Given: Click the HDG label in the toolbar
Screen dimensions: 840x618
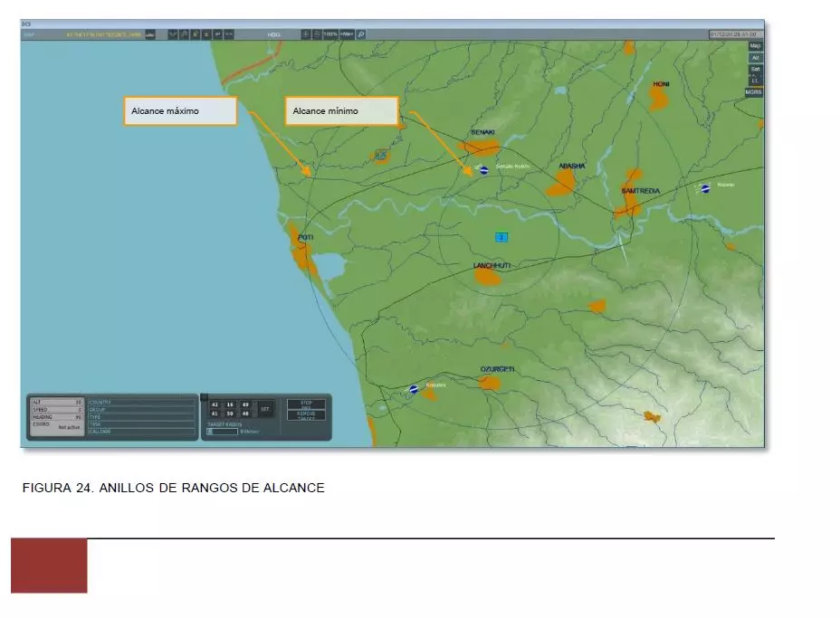Looking at the screenshot, I should pos(273,34).
